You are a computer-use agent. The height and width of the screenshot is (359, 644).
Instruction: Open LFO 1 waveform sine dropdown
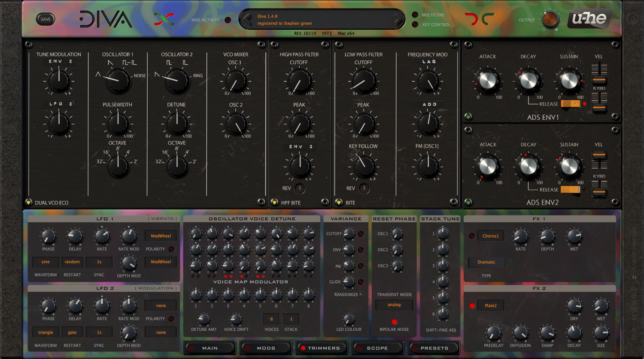point(46,262)
